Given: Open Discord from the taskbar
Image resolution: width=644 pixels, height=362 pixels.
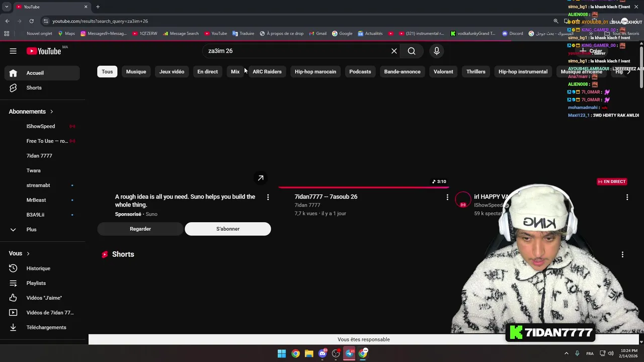Looking at the screenshot, I should (323, 353).
